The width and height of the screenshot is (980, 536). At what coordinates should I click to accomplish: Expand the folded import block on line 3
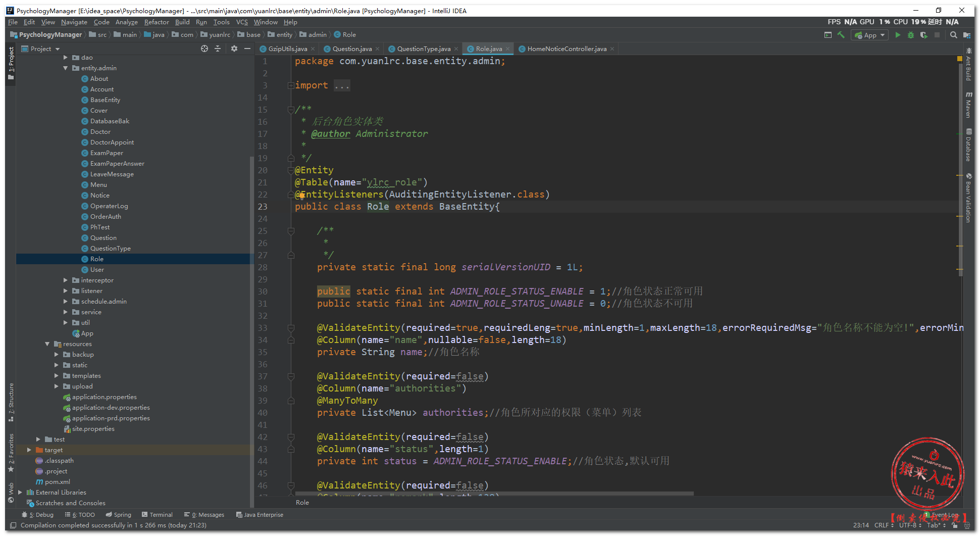click(x=291, y=85)
